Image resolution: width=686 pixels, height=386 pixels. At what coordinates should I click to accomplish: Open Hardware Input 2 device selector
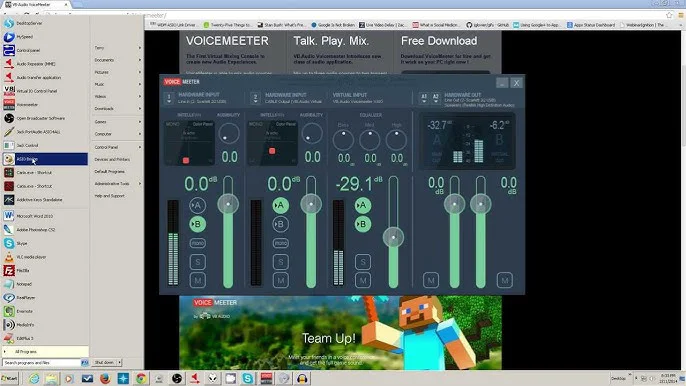point(256,98)
